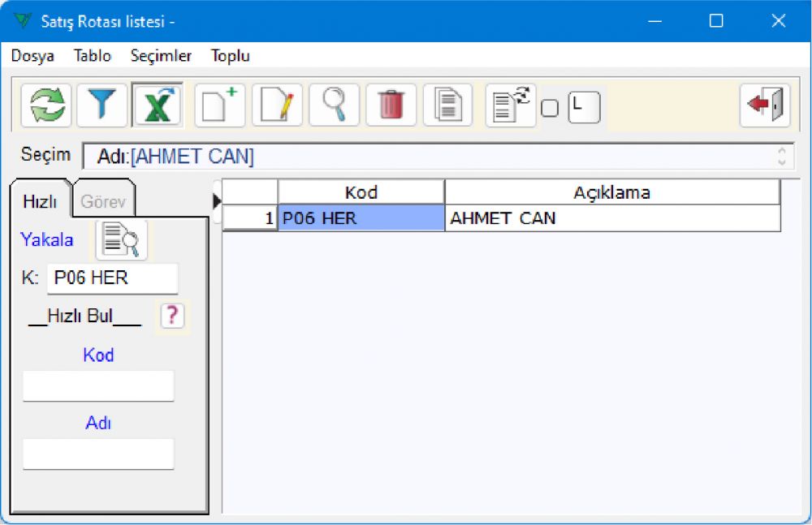Click the copy document icon
The height and width of the screenshot is (525, 812).
[x=447, y=105]
